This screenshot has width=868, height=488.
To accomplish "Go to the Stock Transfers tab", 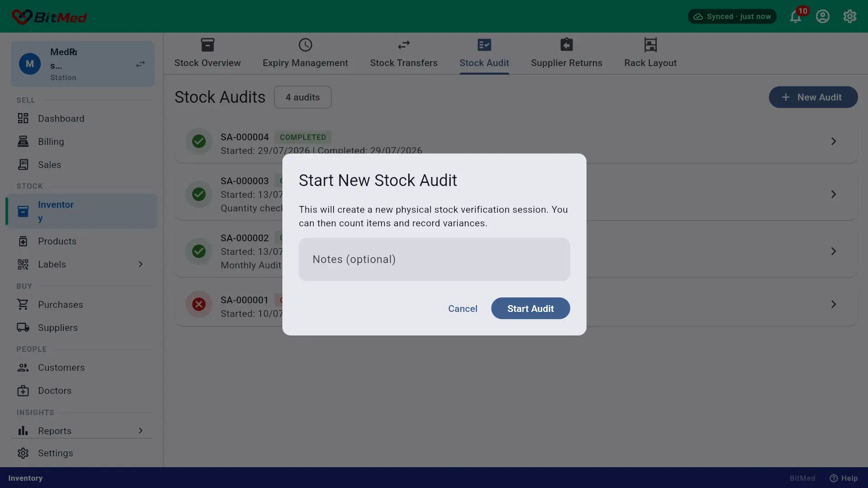I will coord(404,53).
